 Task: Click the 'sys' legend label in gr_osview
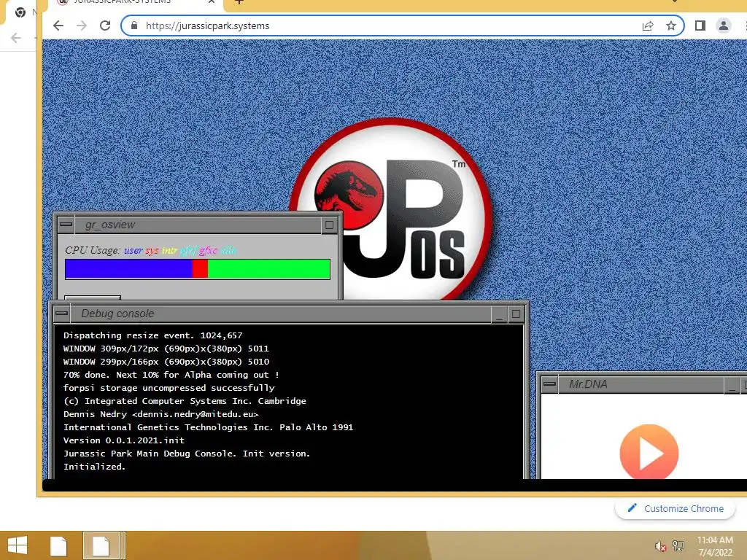pos(152,251)
